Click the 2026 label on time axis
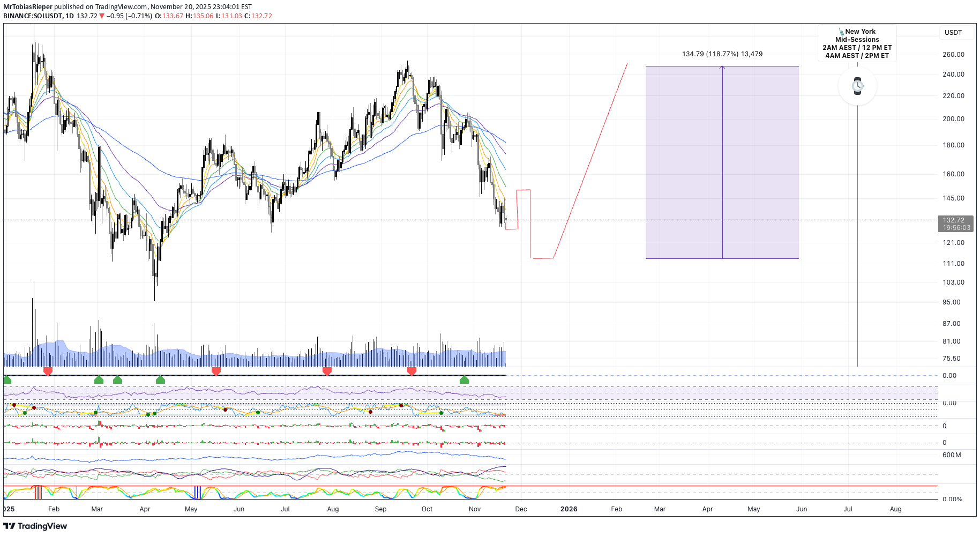The image size is (980, 536). pyautogui.click(x=568, y=509)
